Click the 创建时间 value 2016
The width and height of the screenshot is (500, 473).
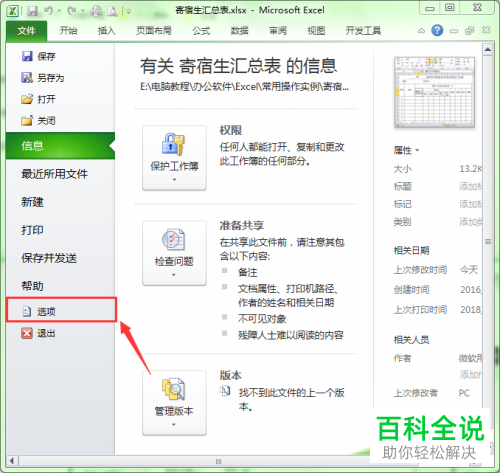point(471,290)
